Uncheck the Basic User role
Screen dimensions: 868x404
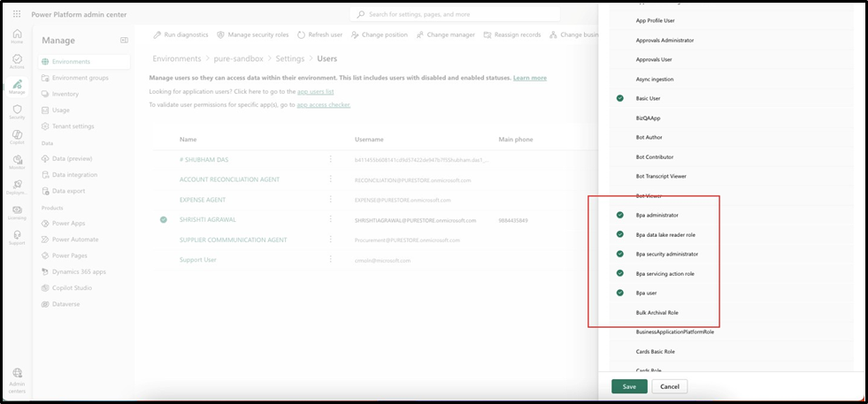(x=620, y=98)
